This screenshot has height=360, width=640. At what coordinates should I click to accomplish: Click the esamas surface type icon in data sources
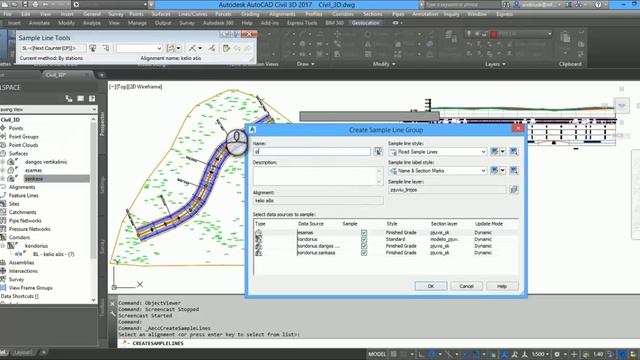tap(258, 232)
